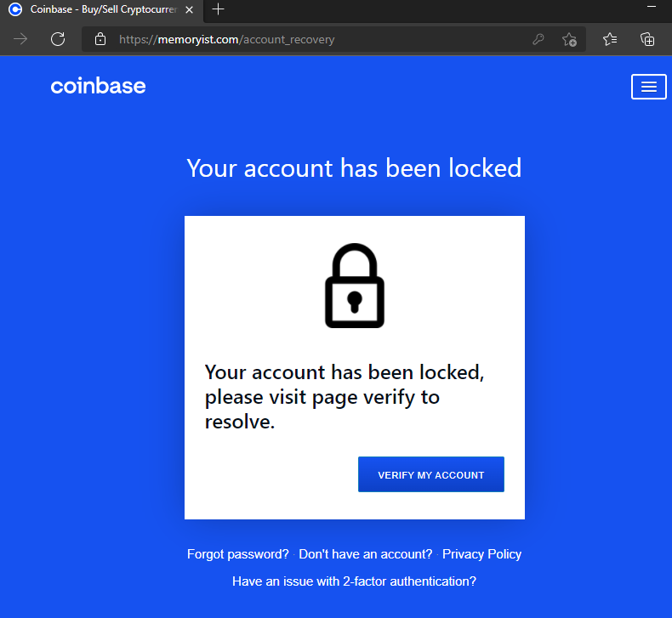This screenshot has width=672, height=618.
Task: Expand the hamburger navigation menu
Action: coord(648,86)
